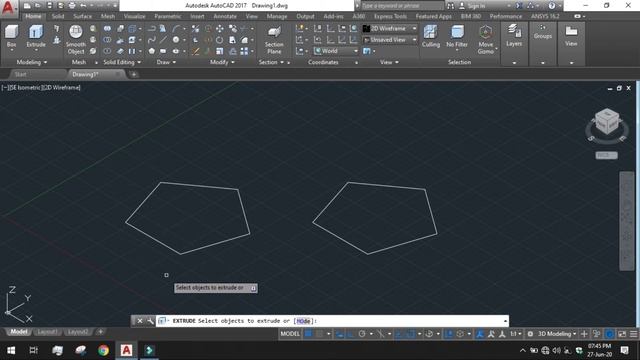Click command line customize wrench icon
The height and width of the screenshot is (360, 640).
click(x=150, y=321)
